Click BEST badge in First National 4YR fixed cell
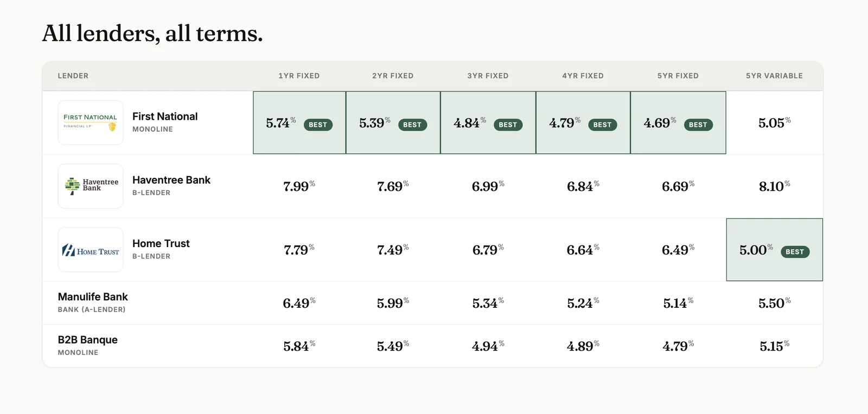The image size is (868, 414). [602, 125]
